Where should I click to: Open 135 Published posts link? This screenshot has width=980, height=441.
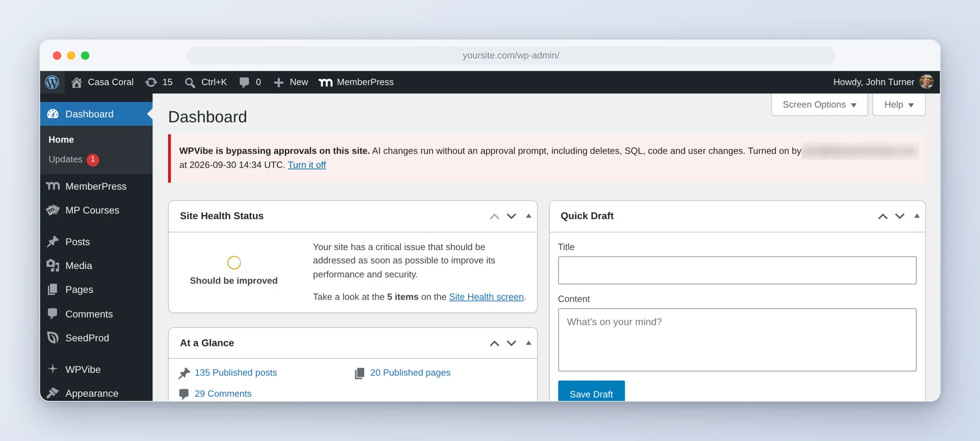(236, 372)
